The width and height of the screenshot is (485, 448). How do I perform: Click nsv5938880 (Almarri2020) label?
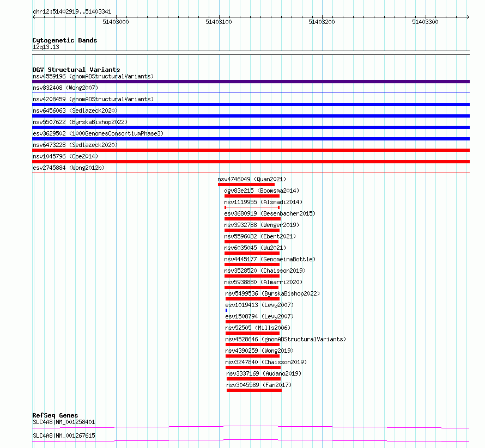263,282
